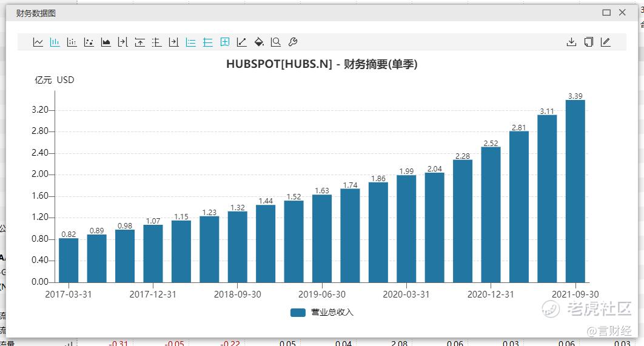Switch to scatter plot chart type

[x=89, y=42]
